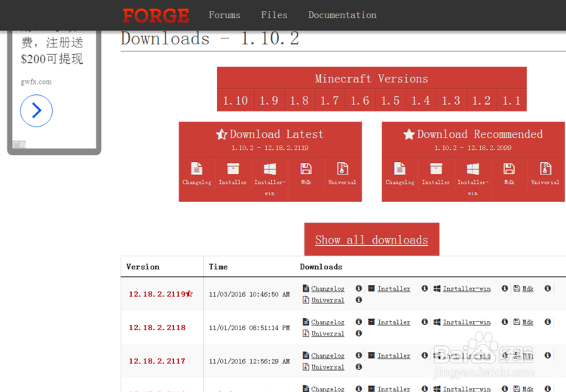
Task: Open Mdk link for version 12.18.2.2119
Action: pos(528,289)
